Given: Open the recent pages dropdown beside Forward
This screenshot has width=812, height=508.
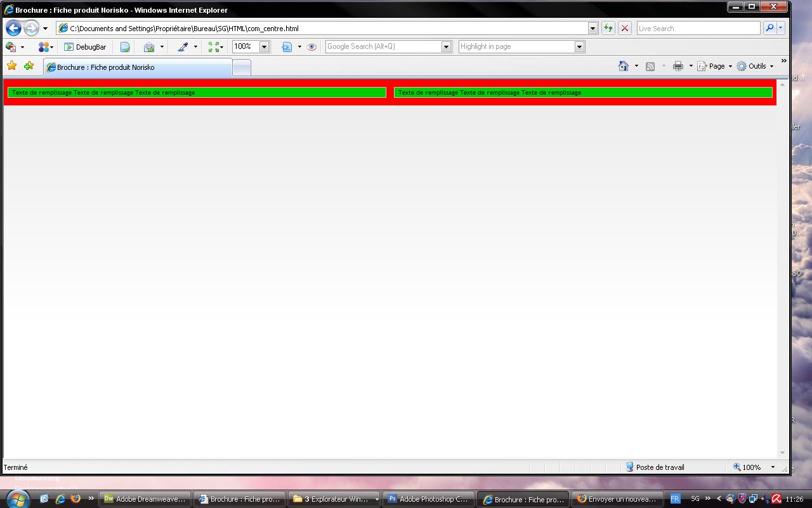Looking at the screenshot, I should tap(45, 29).
